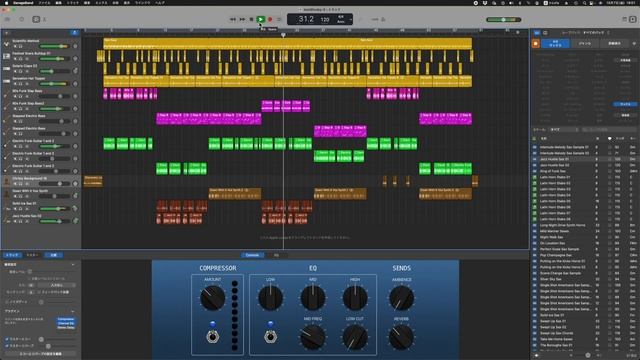
Task: Toggle the cycle loop button
Action: 279,19
